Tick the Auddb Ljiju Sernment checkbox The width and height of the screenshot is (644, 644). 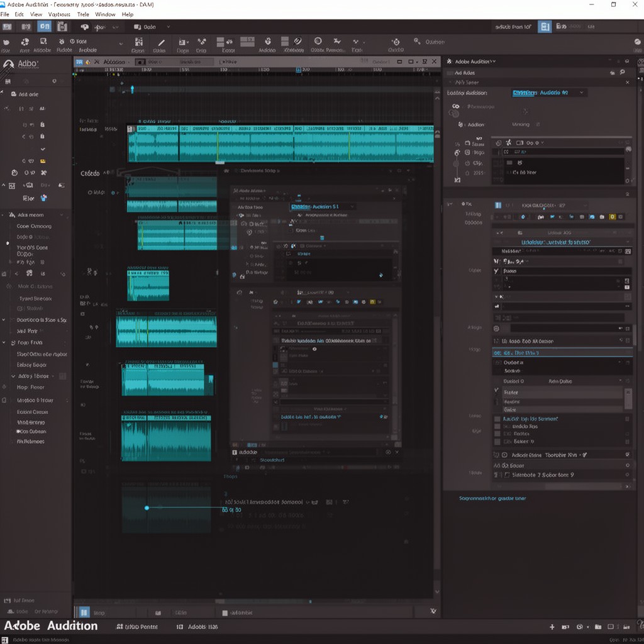click(x=497, y=419)
